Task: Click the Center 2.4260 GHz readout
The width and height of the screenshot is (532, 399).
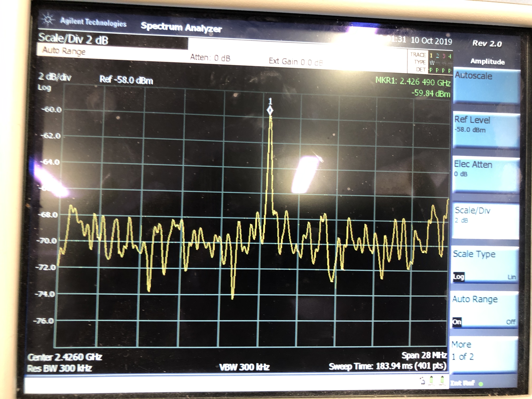Action: (x=65, y=357)
